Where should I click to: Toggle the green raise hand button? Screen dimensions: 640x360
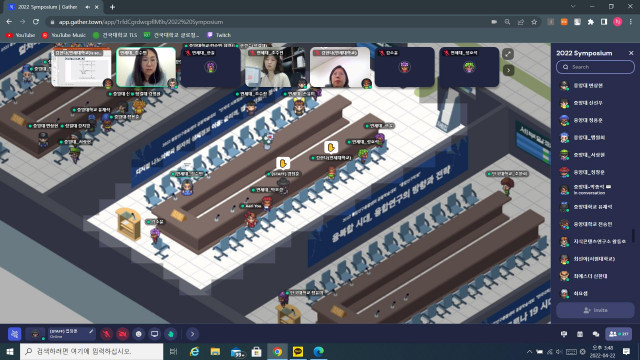pos(171,334)
